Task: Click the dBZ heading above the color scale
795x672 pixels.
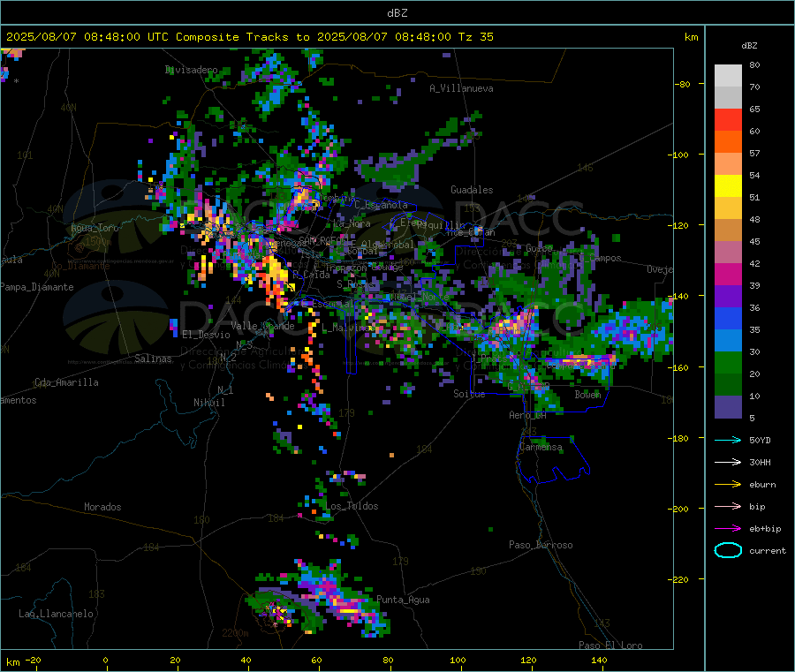Action: point(749,46)
